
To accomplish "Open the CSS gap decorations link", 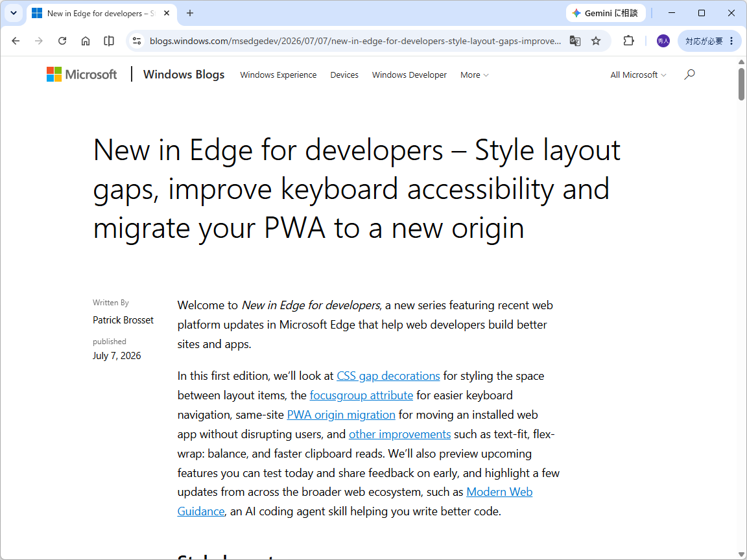I will [x=388, y=376].
